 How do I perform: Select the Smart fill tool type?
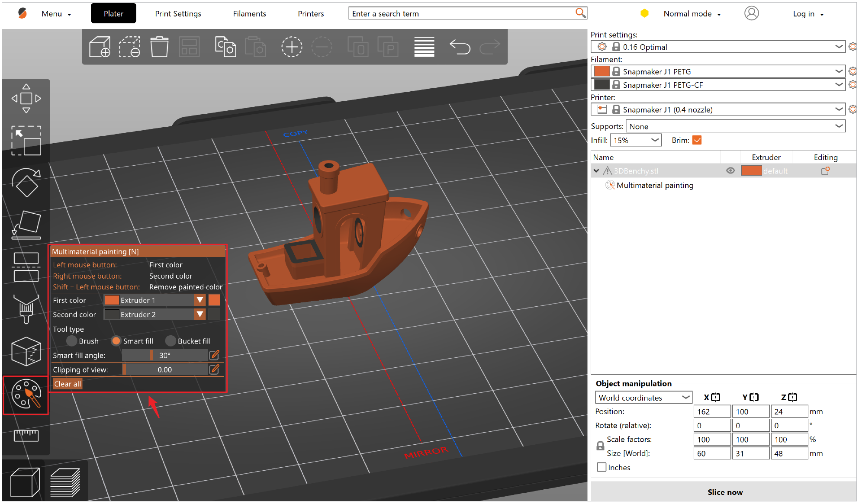pyautogui.click(x=116, y=341)
